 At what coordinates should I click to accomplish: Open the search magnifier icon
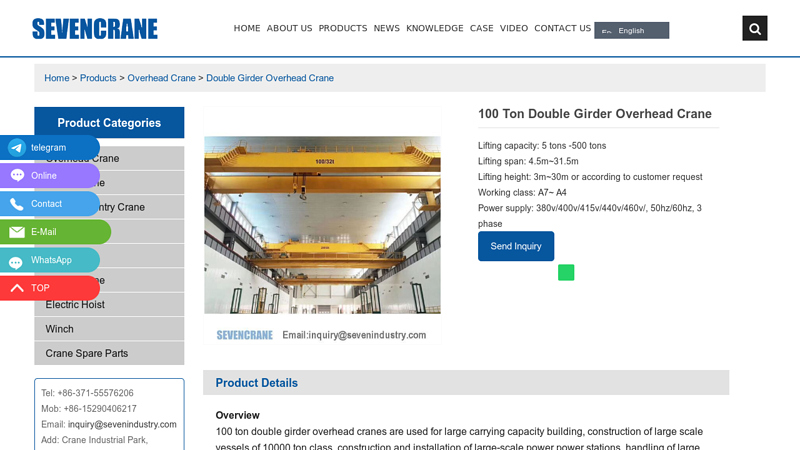755,29
